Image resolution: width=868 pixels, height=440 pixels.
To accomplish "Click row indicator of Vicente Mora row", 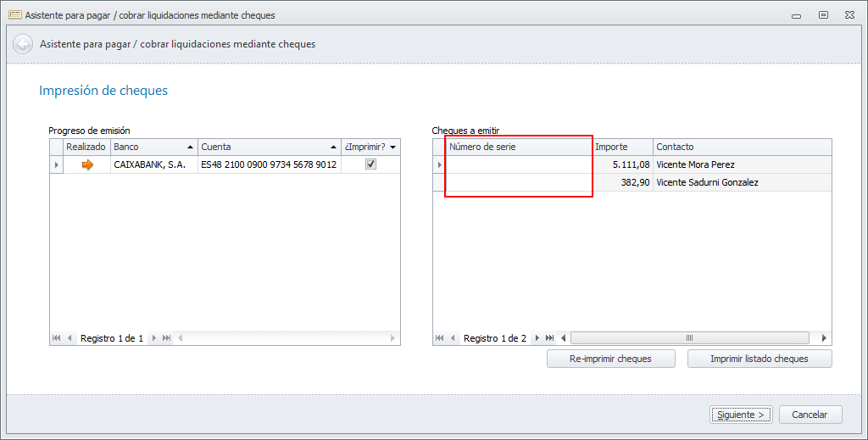I will (440, 164).
